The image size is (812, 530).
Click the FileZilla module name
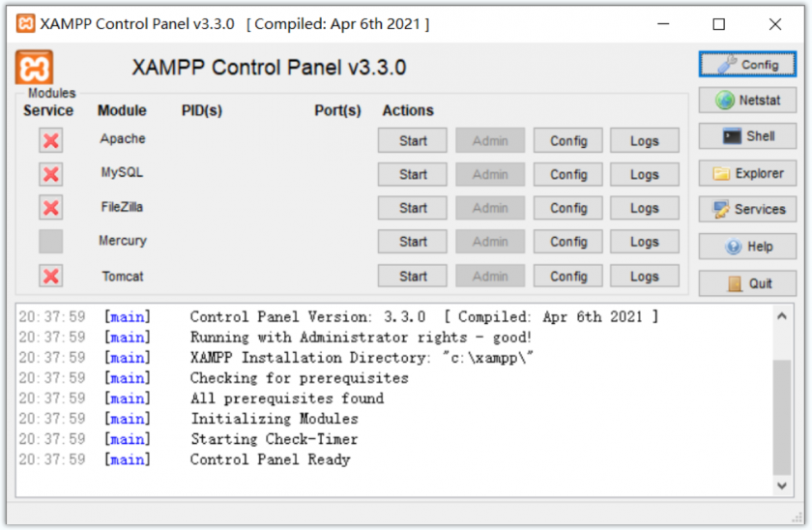tap(122, 207)
